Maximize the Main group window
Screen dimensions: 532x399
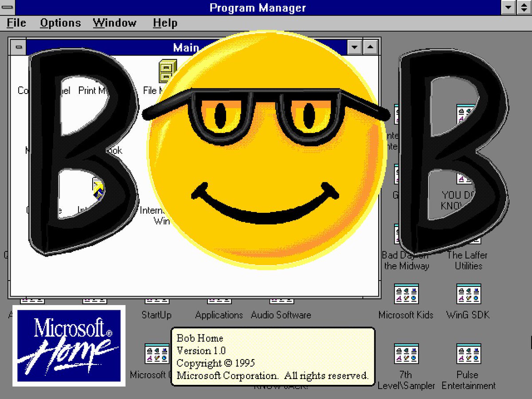pyautogui.click(x=370, y=47)
